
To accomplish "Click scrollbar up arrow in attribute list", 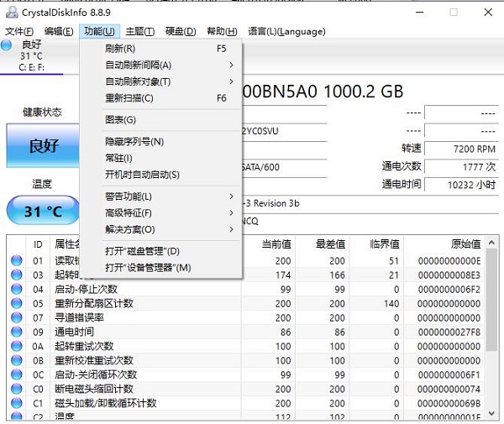I will coord(491,243).
